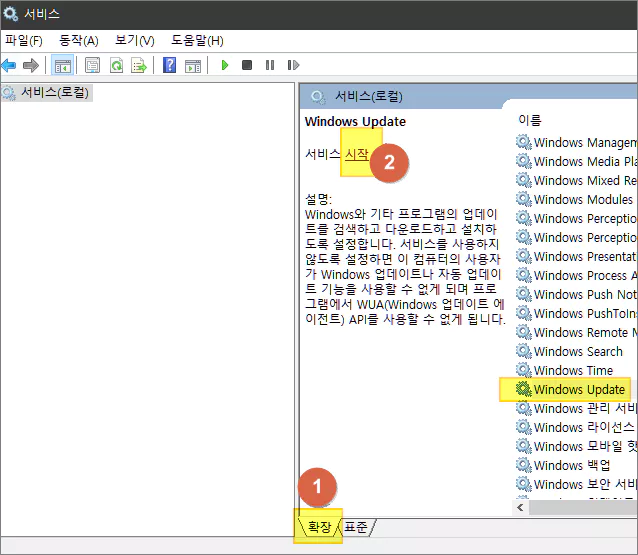Click gear icon beside Windows Time
This screenshot has height=555, width=638.
[524, 370]
